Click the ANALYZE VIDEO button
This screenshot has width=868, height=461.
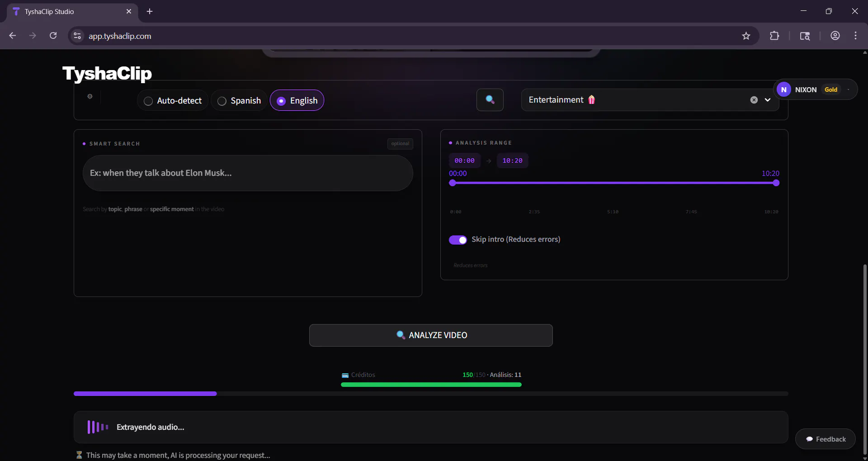pyautogui.click(x=431, y=335)
